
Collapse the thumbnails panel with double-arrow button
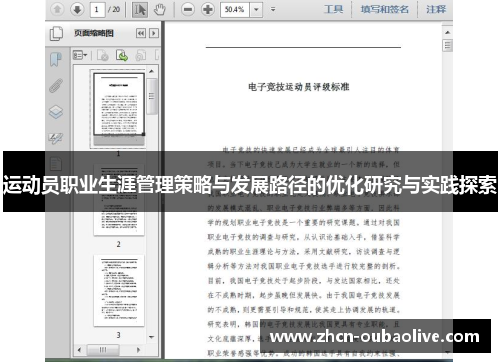[x=141, y=33]
